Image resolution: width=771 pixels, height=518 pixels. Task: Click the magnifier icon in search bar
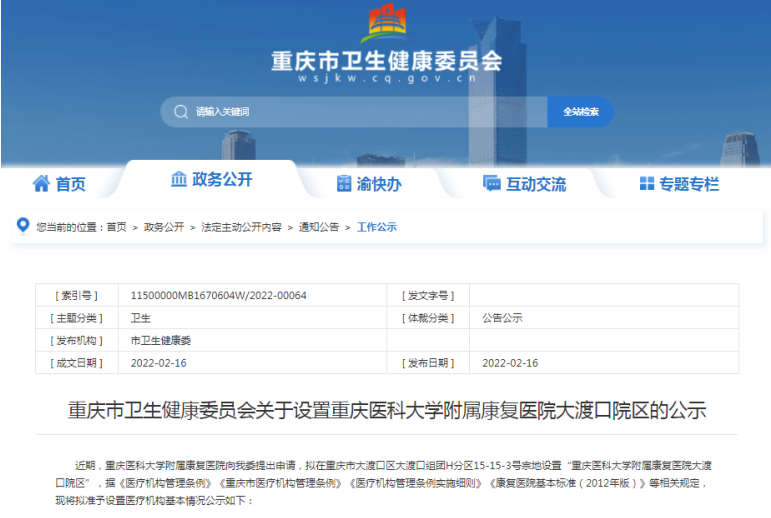(x=181, y=112)
